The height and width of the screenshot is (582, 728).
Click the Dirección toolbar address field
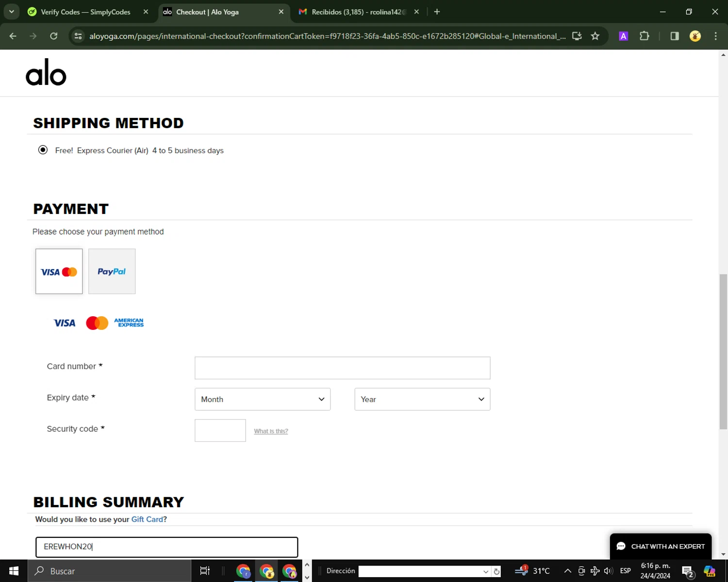pyautogui.click(x=420, y=571)
